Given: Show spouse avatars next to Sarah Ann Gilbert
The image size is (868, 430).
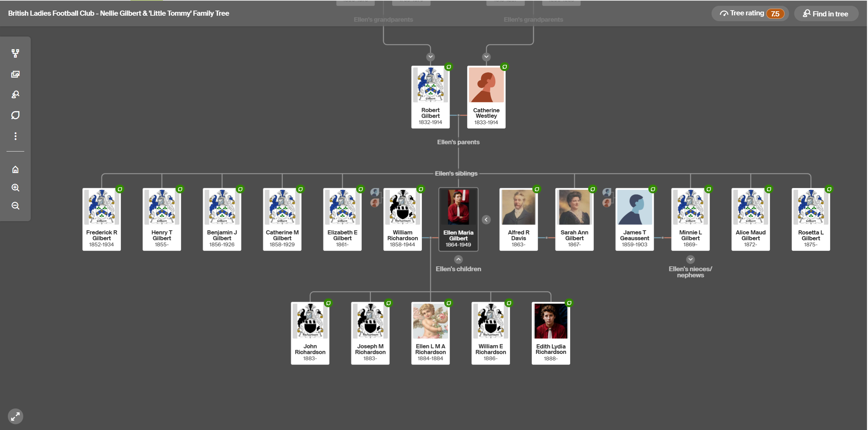Looking at the screenshot, I should (607, 198).
